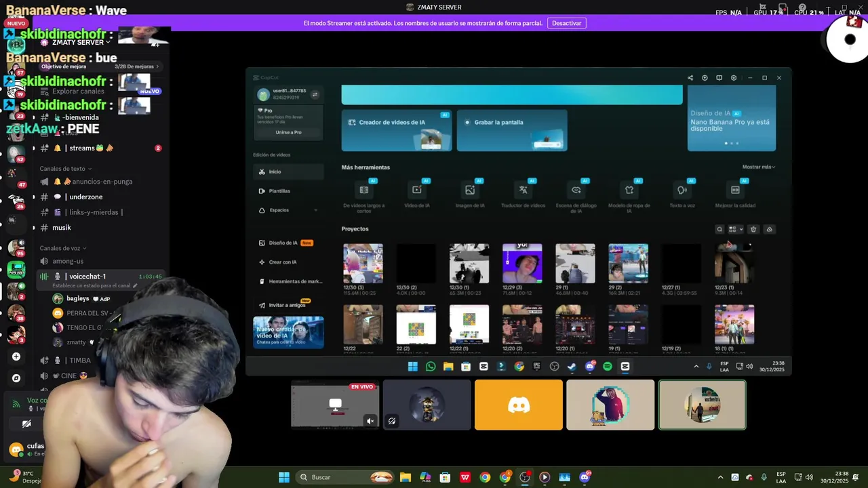Click the feedback icon in CapCut title bar

click(719, 78)
